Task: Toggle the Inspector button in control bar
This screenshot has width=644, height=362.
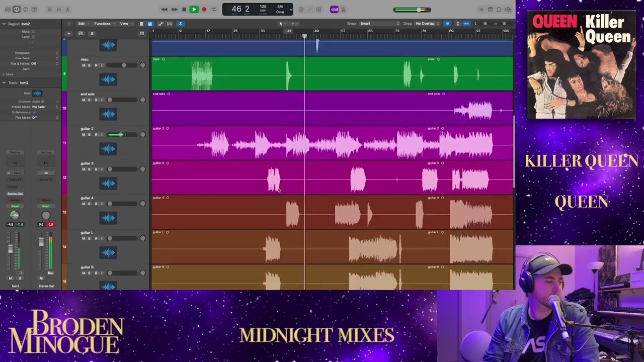Action: 16,9
